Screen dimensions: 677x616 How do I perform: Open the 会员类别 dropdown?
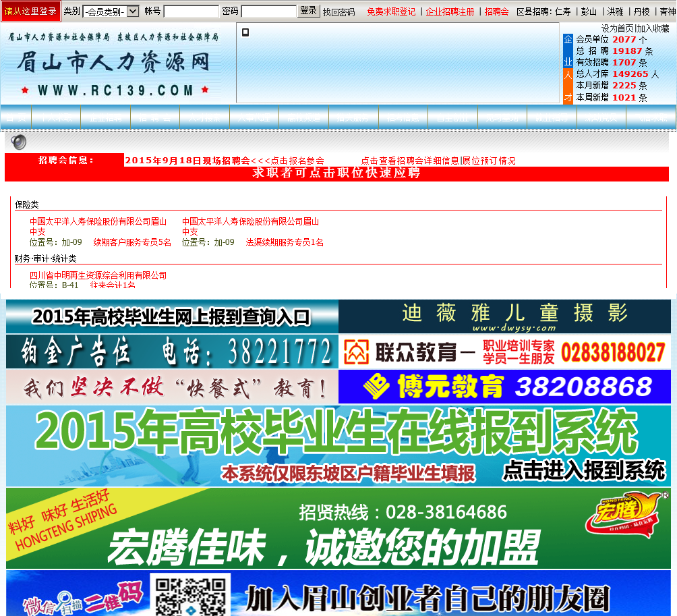pos(111,11)
